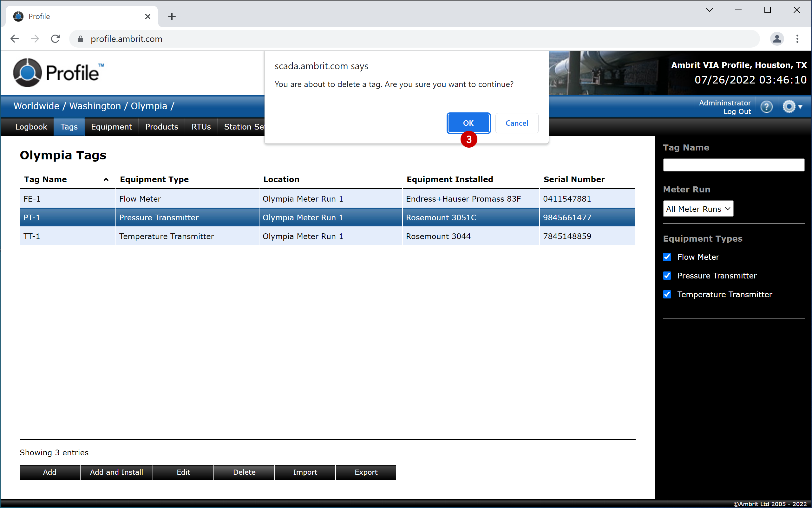Screen dimensions: 812x508
Task: Click the padlock site info icon
Action: click(x=80, y=39)
